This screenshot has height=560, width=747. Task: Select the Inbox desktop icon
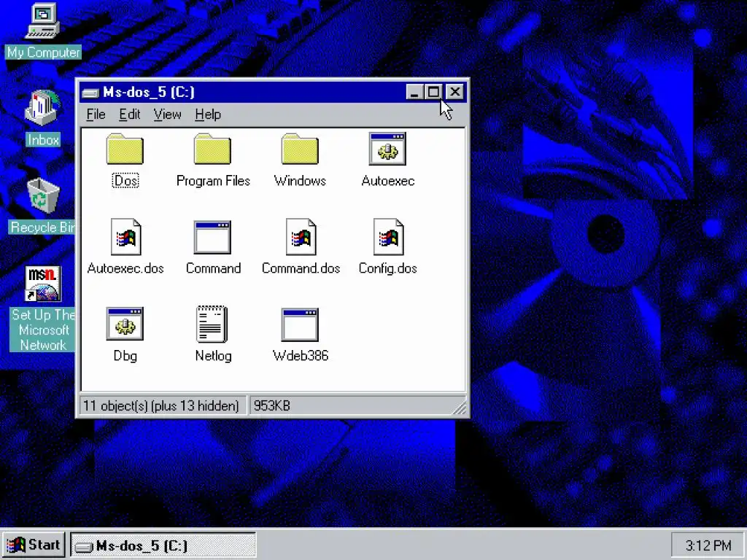43,108
